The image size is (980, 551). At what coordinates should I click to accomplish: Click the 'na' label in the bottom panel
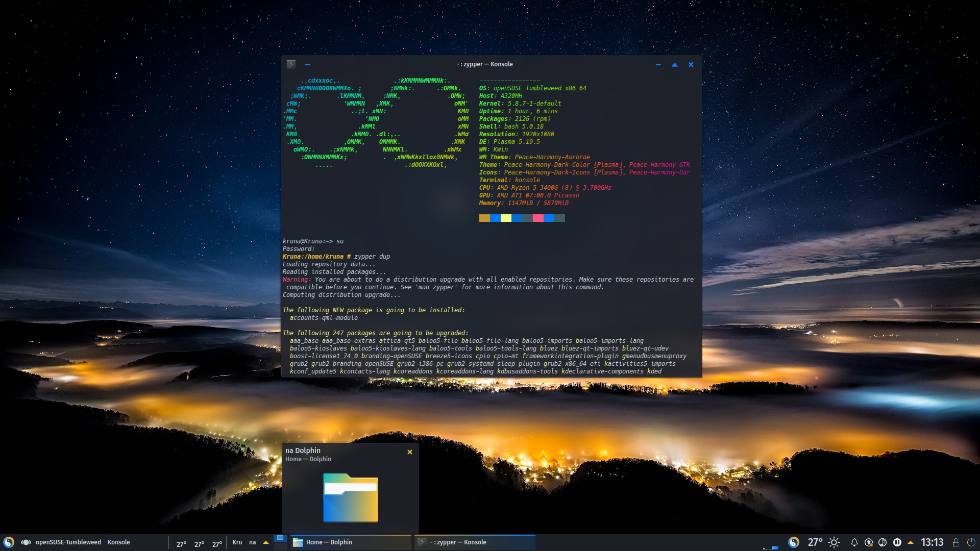pos(253,542)
